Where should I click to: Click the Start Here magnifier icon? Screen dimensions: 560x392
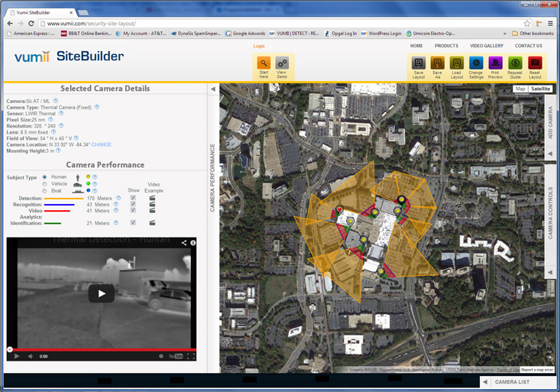pos(264,63)
